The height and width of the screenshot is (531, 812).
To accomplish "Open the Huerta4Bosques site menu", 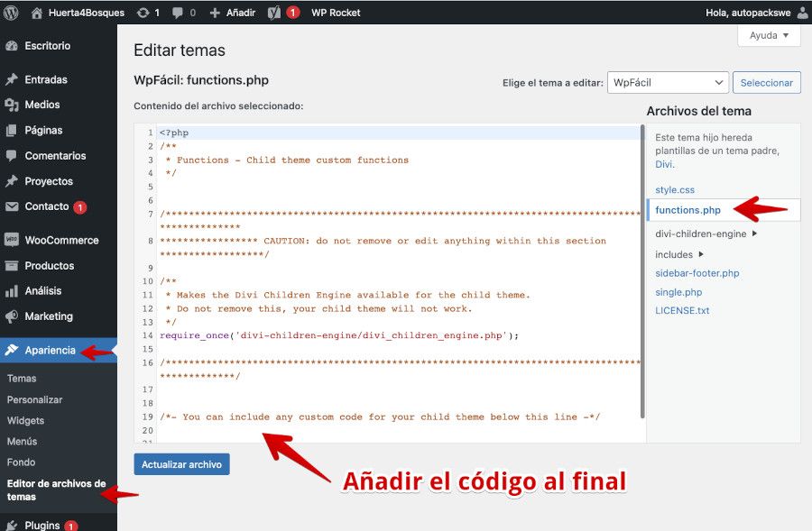I will coord(78,13).
